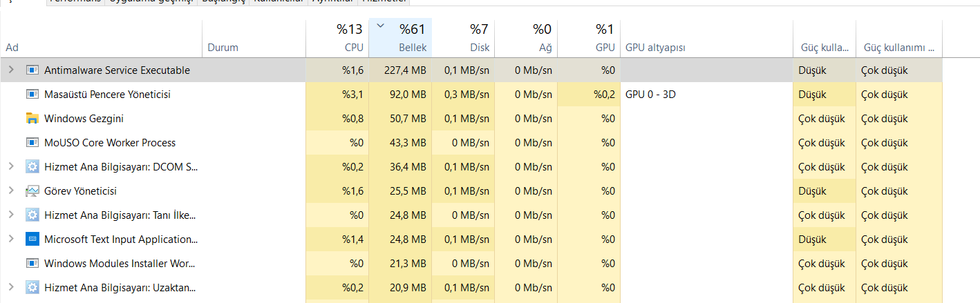Click Düşük power usage in the Görev Yöneticisi row

812,191
